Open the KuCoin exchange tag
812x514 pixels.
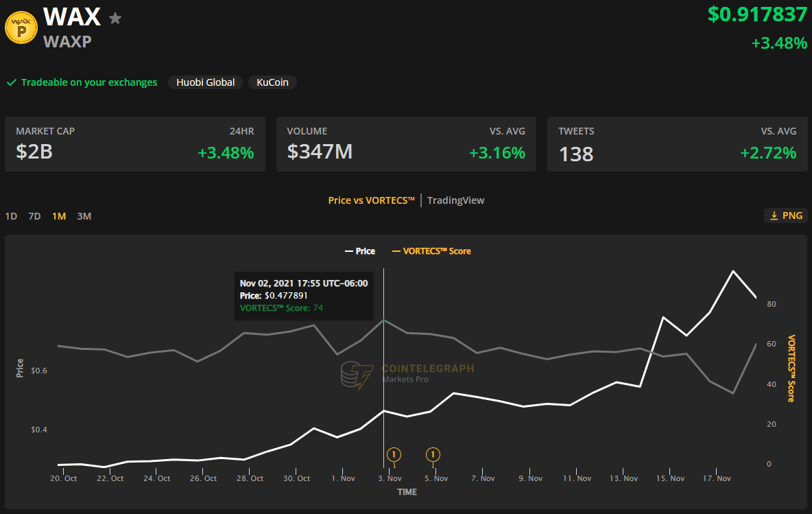[x=272, y=82]
